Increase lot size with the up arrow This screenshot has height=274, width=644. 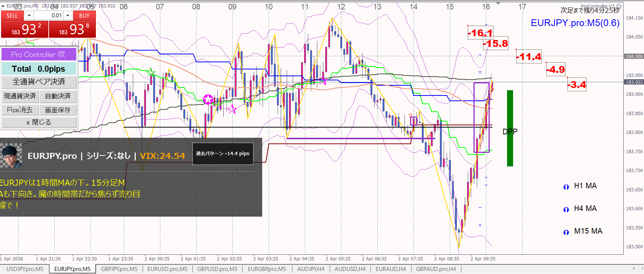68,15
